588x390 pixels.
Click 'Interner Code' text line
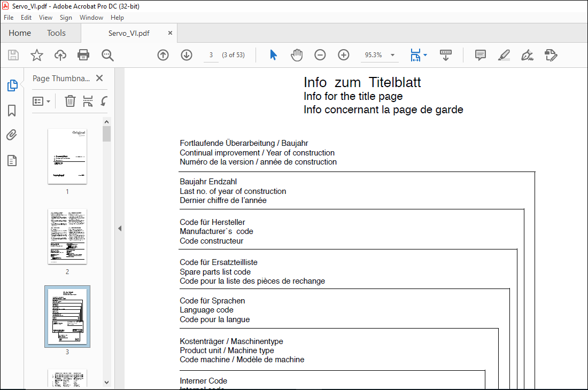[203, 381]
